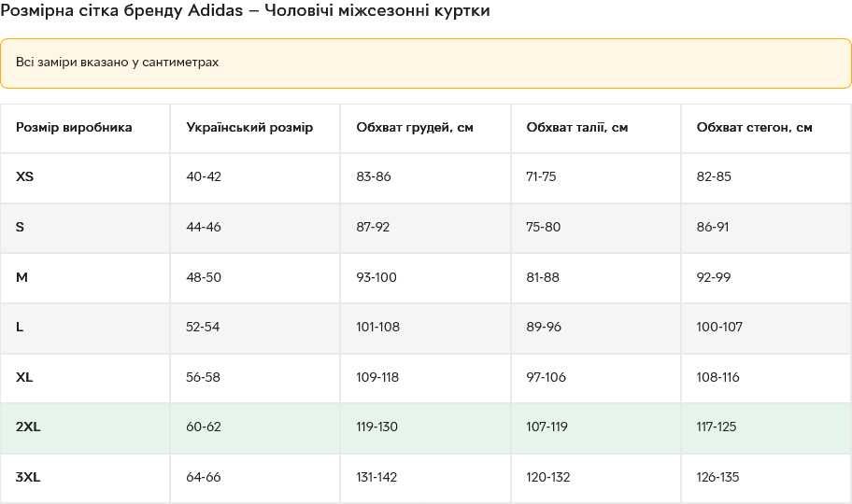Click Ukrainian size cell 48-50

(204, 277)
